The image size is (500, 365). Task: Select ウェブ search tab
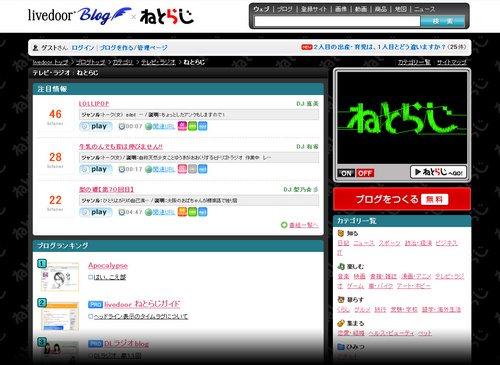point(261,9)
